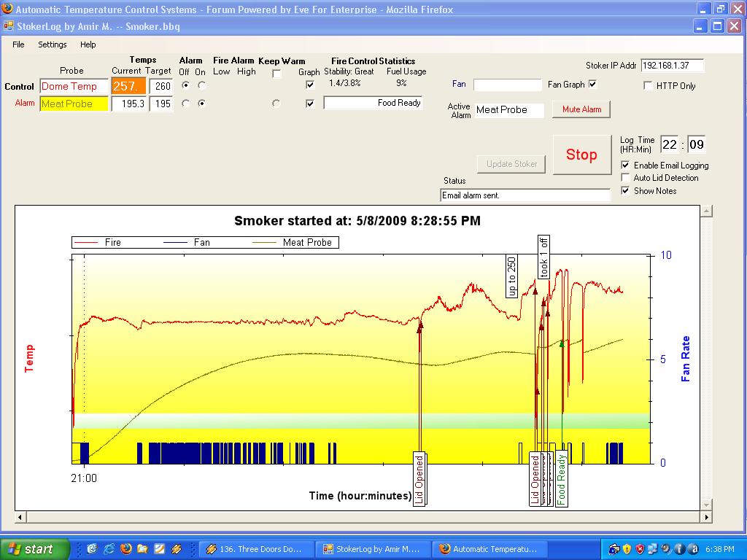Enable the HTTP Only checkbox
747x560 pixels.
tap(648, 86)
